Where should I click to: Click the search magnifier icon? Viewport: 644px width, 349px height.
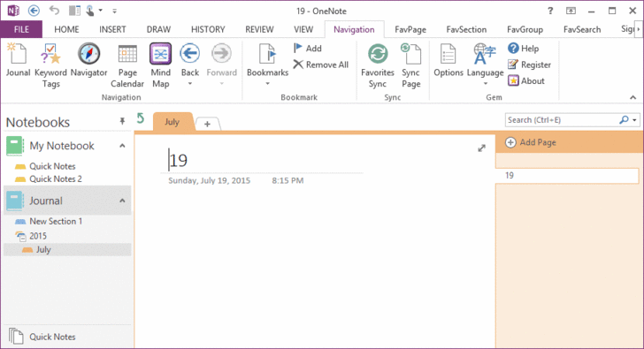click(x=624, y=120)
